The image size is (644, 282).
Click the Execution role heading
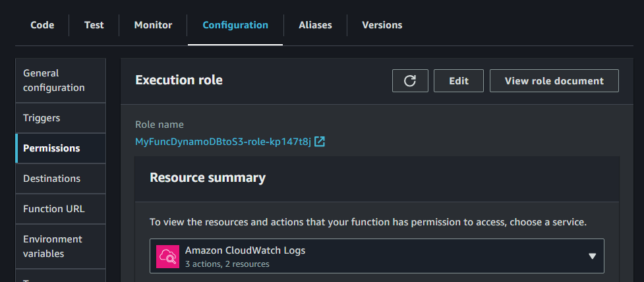pos(179,80)
